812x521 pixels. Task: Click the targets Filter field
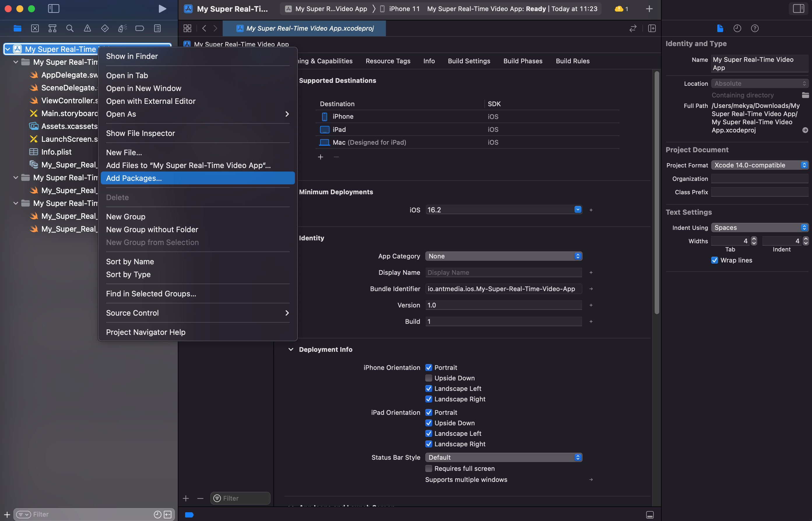tap(240, 498)
